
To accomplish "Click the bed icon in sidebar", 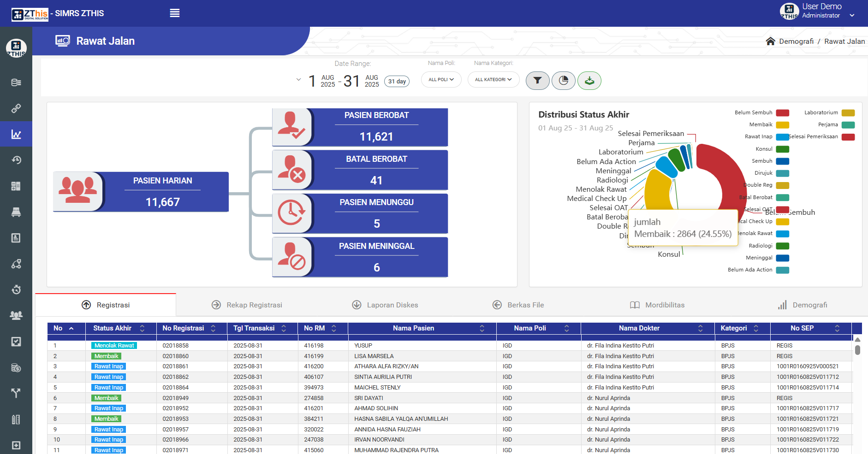I will [x=16, y=212].
